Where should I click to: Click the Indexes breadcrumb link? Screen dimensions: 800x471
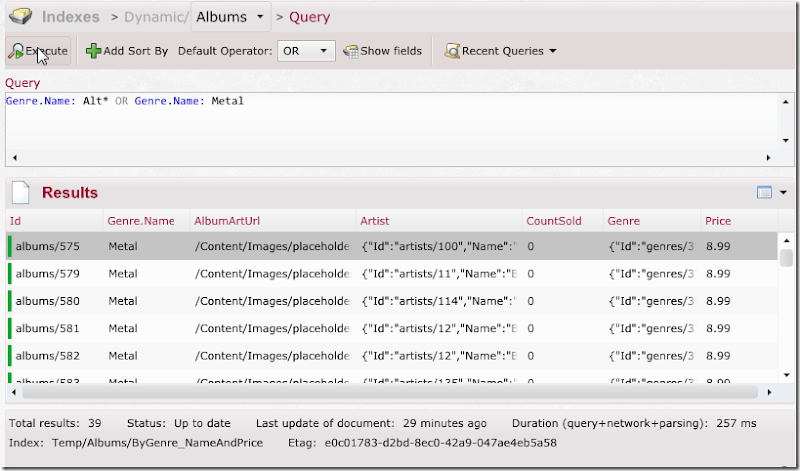coord(70,17)
